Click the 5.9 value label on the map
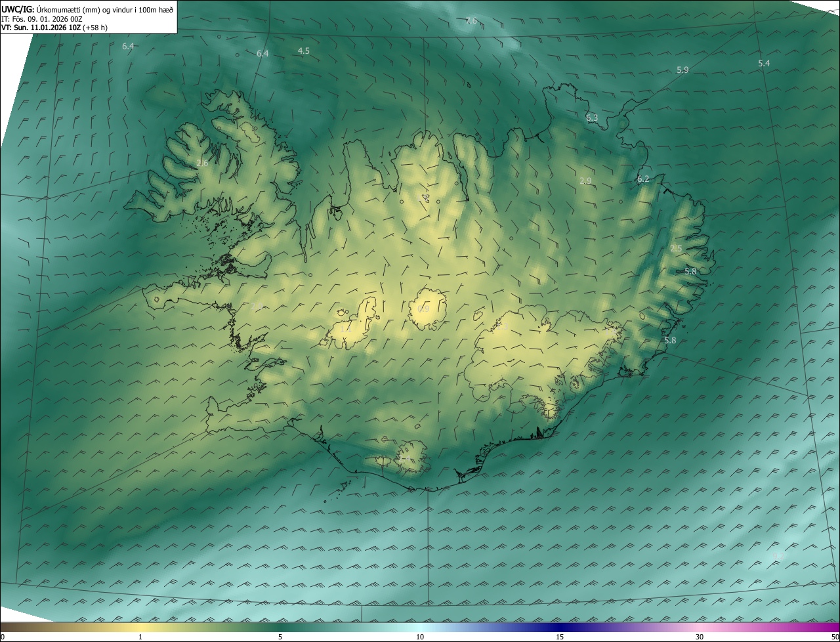The height and width of the screenshot is (642, 840). 682,70
